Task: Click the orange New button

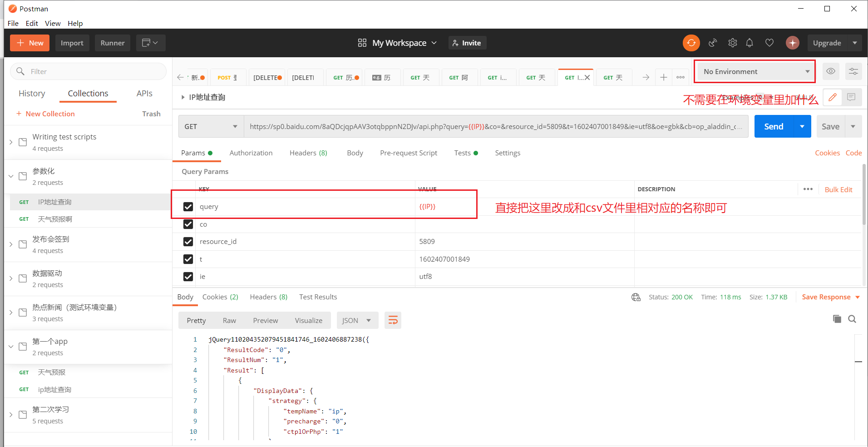Action: [x=30, y=43]
